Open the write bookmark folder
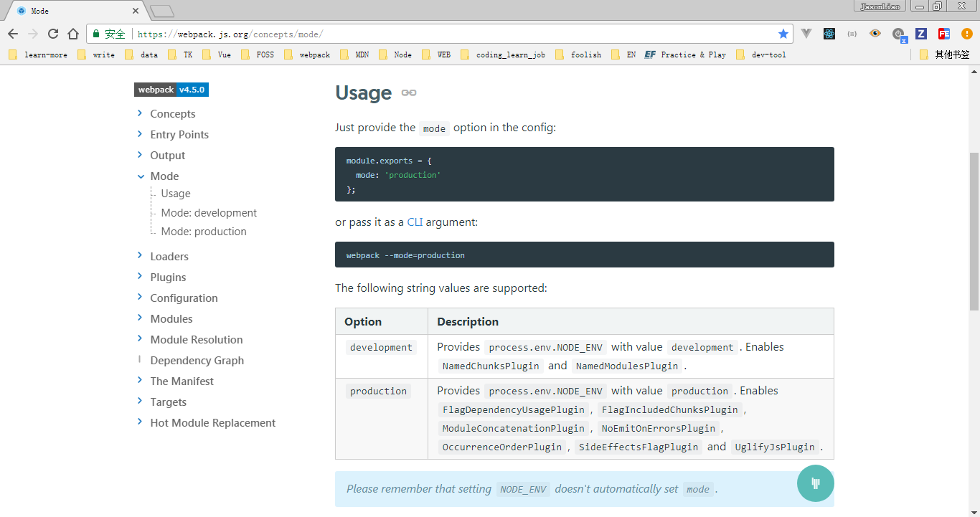 [x=96, y=54]
